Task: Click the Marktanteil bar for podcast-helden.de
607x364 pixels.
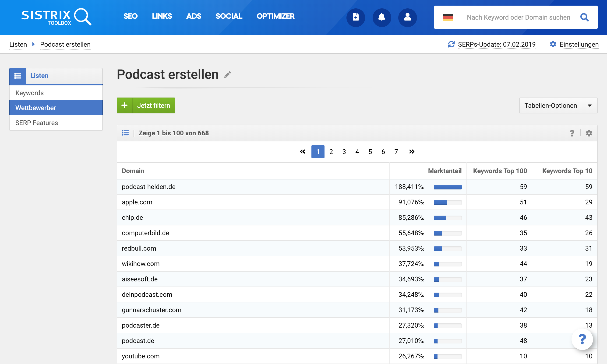Action: click(x=448, y=187)
